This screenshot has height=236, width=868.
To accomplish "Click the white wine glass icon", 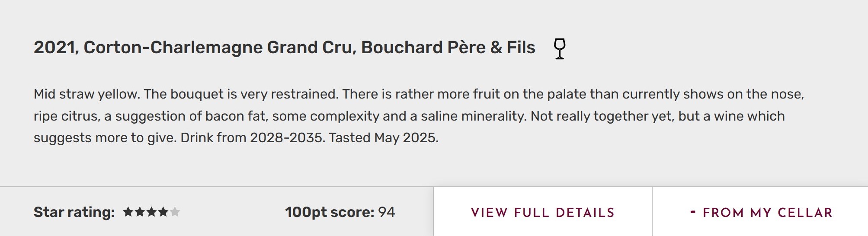I will tap(559, 48).
